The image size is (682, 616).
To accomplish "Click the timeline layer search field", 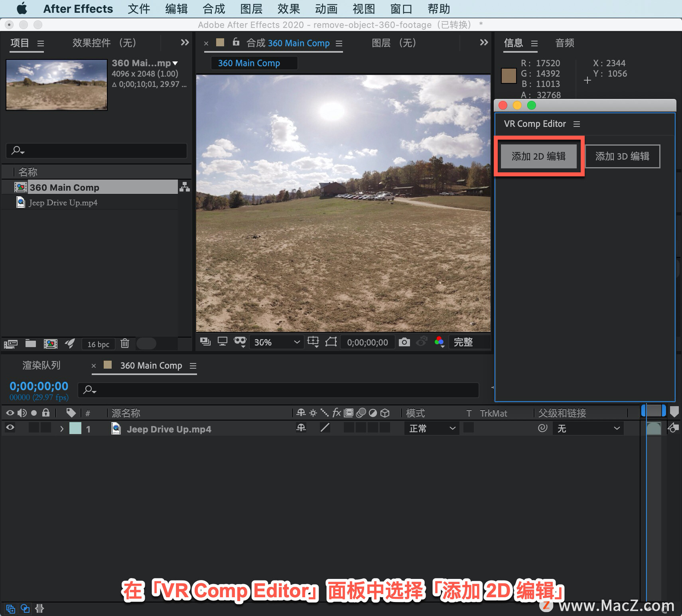I will click(278, 390).
